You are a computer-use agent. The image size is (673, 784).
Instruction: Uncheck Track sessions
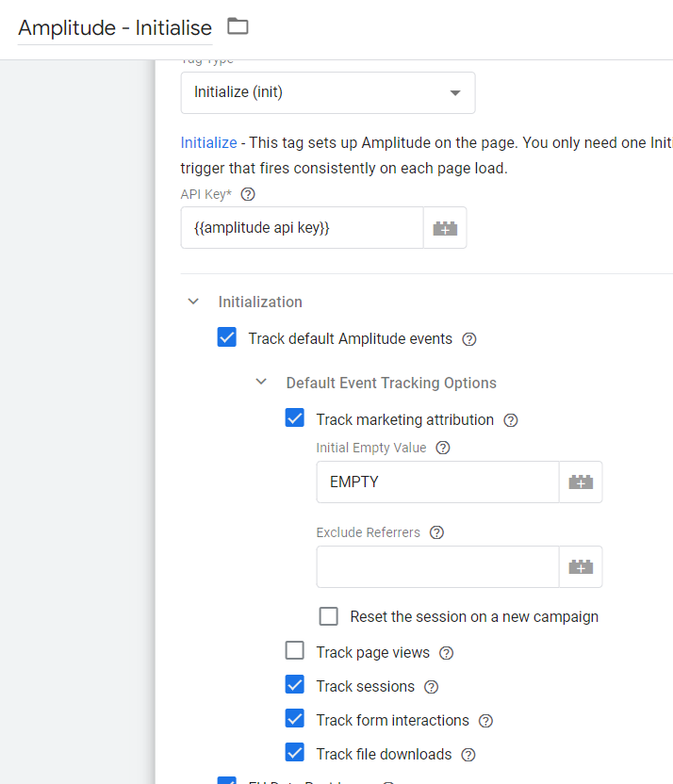pos(295,685)
